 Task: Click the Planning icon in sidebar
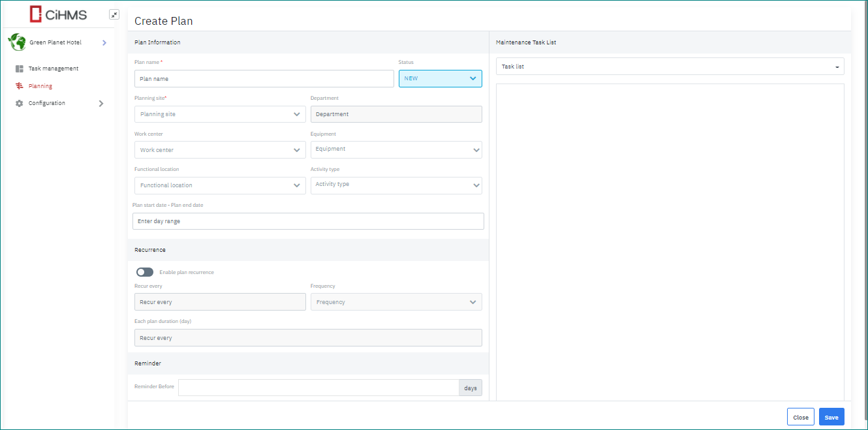coord(20,86)
